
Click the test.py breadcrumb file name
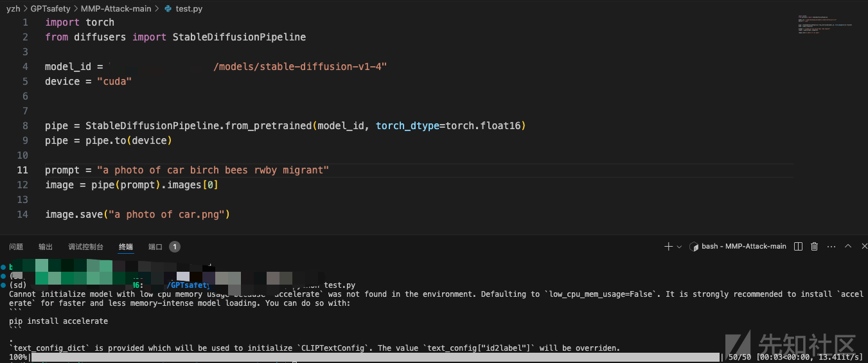[x=190, y=8]
